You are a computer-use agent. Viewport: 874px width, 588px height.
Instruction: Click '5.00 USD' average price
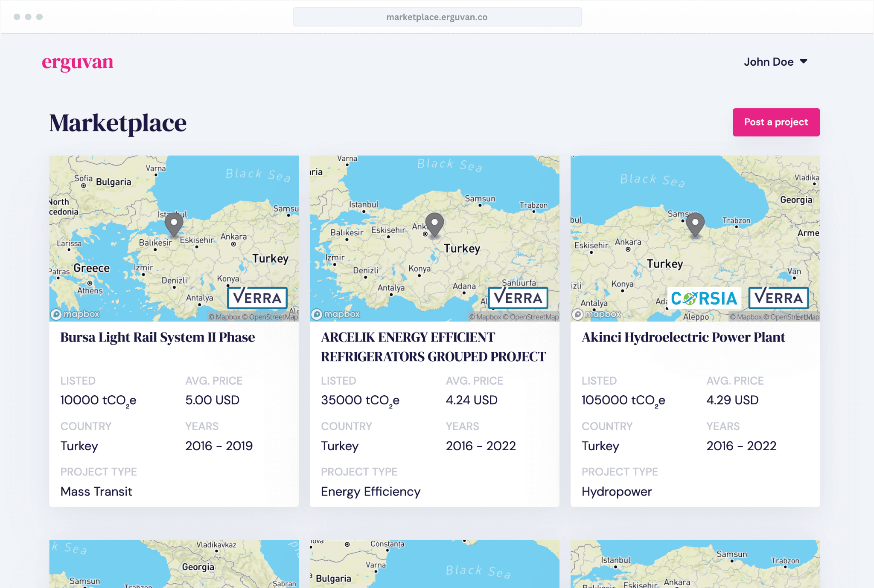click(212, 400)
